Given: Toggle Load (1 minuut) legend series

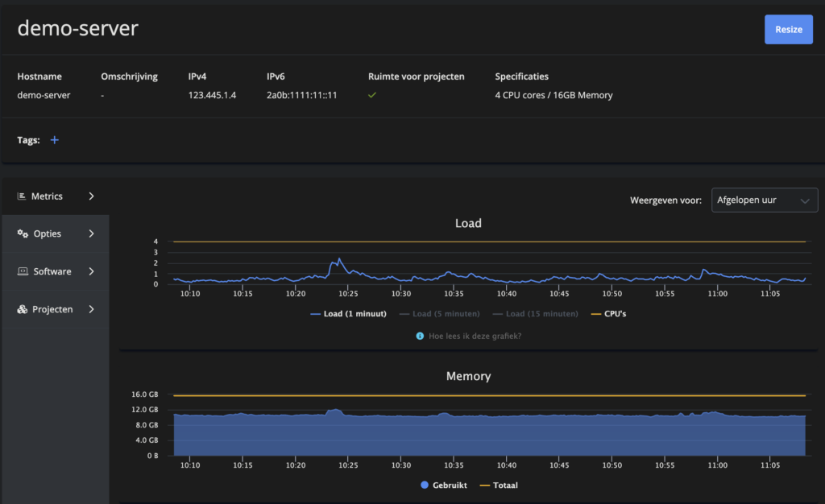Looking at the screenshot, I should pos(348,314).
